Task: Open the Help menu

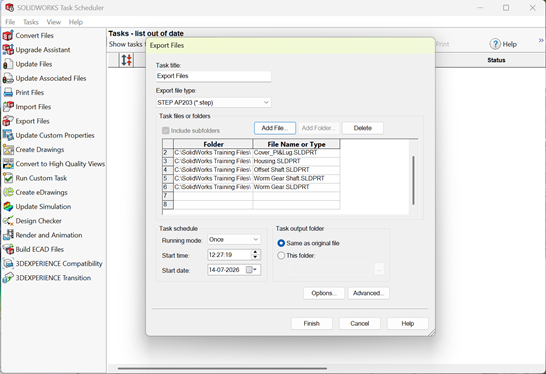Action: click(76, 22)
